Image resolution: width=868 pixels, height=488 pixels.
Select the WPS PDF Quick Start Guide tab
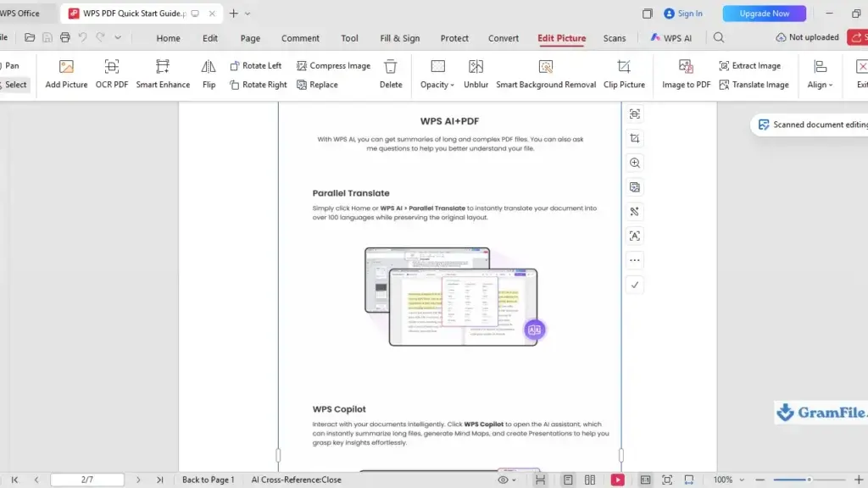[142, 14]
